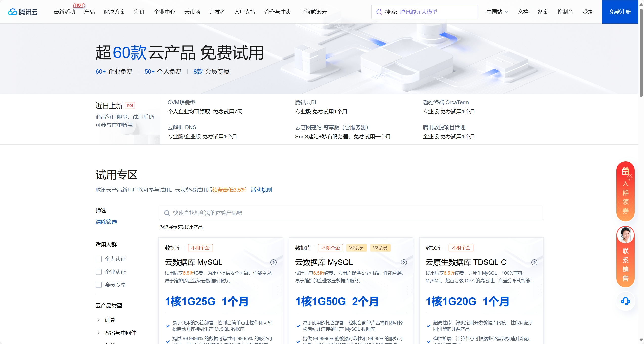
Task: Check the 个人认证 filter checkbox
Action: (99, 259)
